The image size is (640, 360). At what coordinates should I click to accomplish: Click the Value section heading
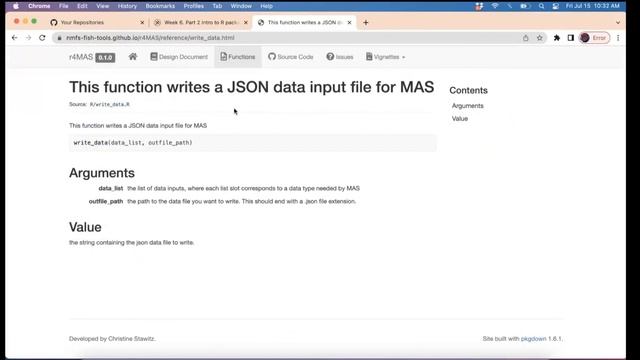85,227
